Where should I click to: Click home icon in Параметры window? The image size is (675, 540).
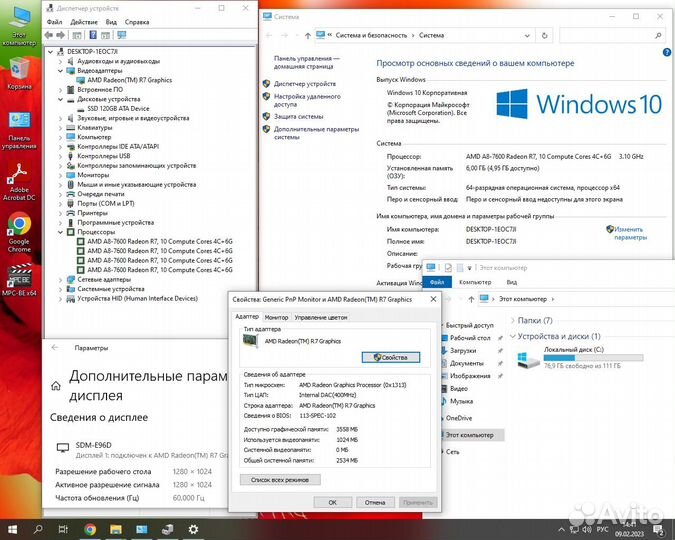point(56,386)
